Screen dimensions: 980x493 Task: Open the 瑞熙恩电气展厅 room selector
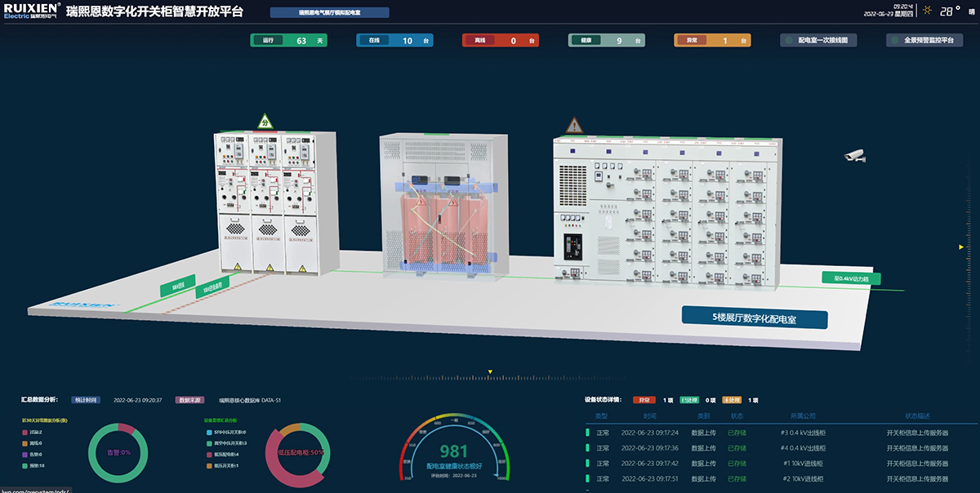[x=329, y=13]
